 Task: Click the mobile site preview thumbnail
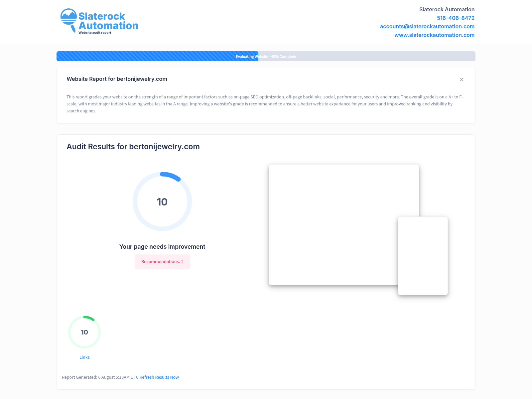click(423, 256)
